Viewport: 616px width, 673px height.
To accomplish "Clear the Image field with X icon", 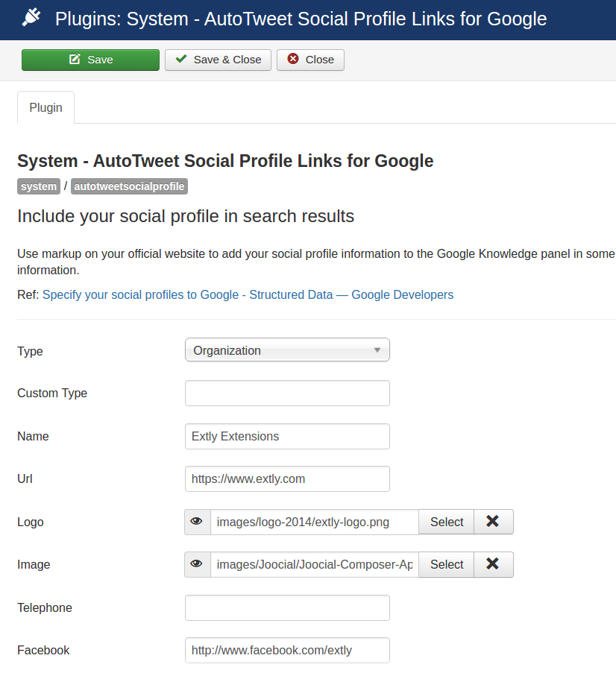I will click(493, 564).
